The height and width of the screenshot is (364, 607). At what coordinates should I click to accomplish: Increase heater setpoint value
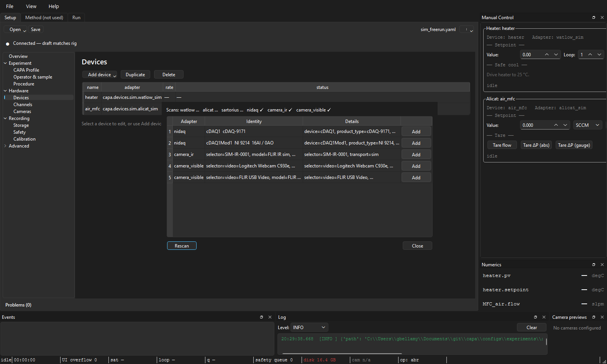click(547, 55)
